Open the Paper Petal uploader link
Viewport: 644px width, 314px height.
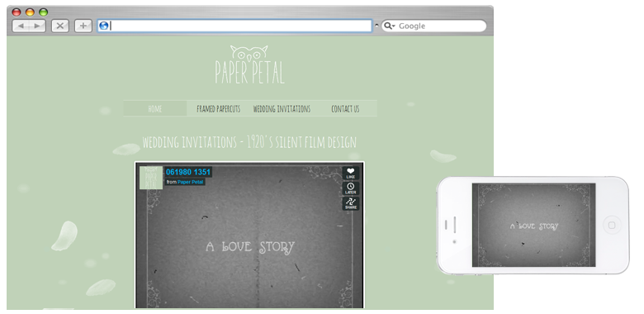point(191,182)
